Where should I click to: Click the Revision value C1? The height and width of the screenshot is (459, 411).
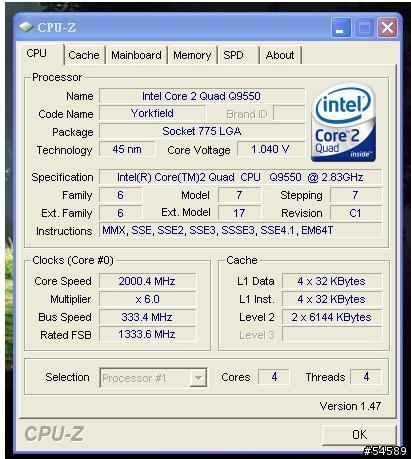356,213
